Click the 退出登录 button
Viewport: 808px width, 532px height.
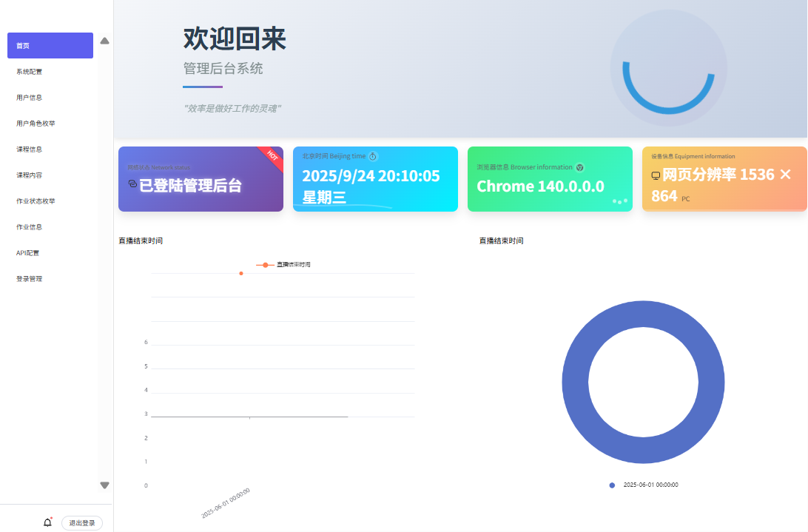tap(82, 523)
